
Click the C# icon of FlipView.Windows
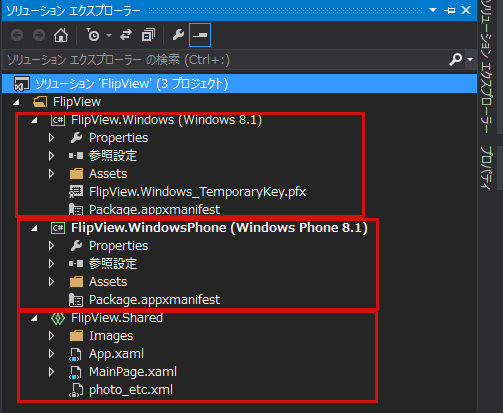pos(58,120)
